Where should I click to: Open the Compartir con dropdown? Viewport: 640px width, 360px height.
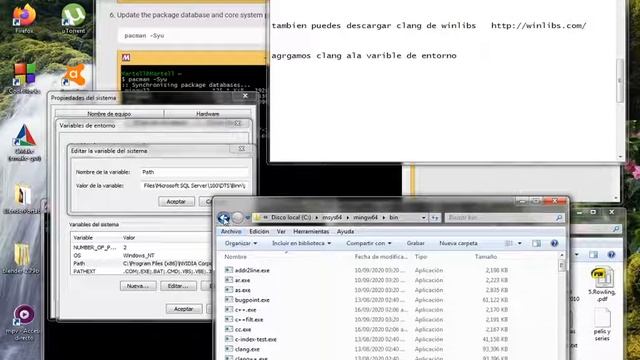pos(369,243)
